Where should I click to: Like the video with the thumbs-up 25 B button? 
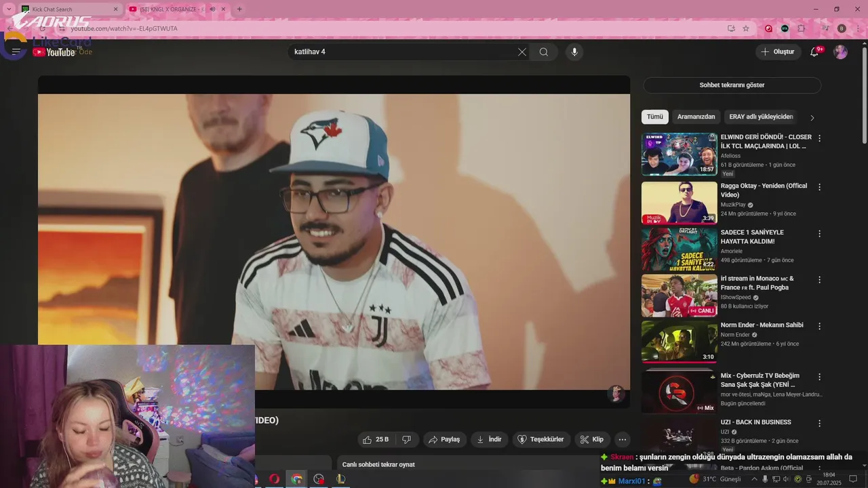click(376, 439)
